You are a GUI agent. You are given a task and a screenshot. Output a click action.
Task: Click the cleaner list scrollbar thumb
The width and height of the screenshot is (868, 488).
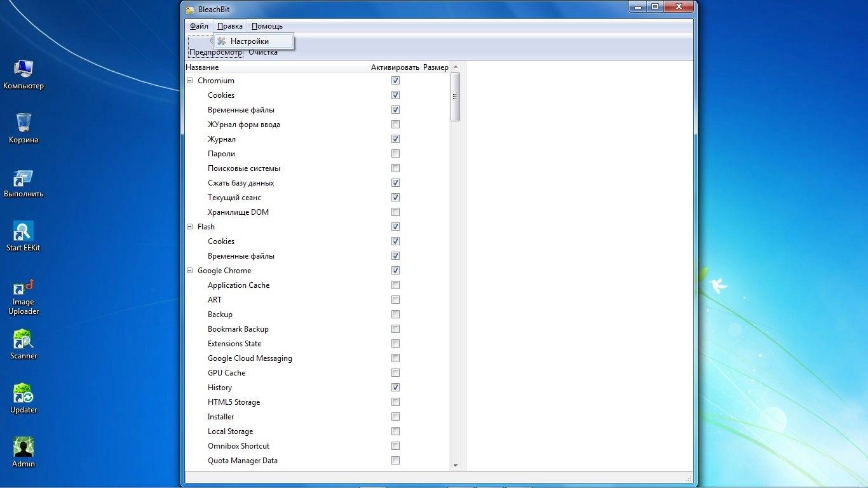(x=455, y=97)
